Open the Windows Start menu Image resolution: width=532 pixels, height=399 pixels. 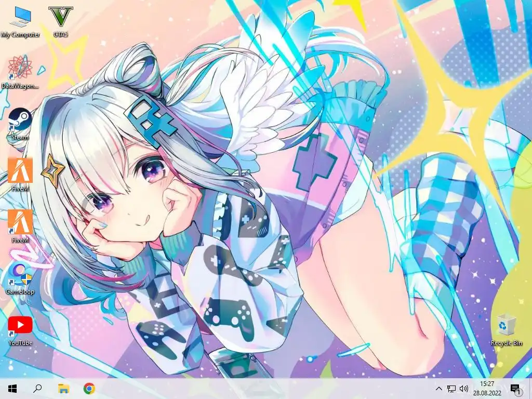tap(12, 389)
